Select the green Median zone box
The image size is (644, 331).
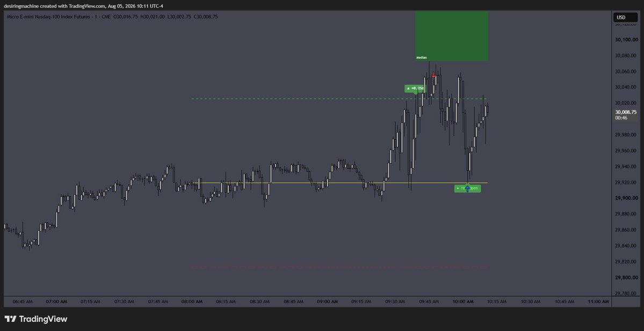pos(452,36)
